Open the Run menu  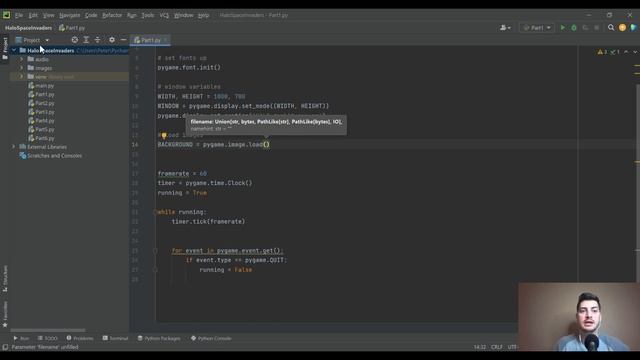tap(131, 15)
